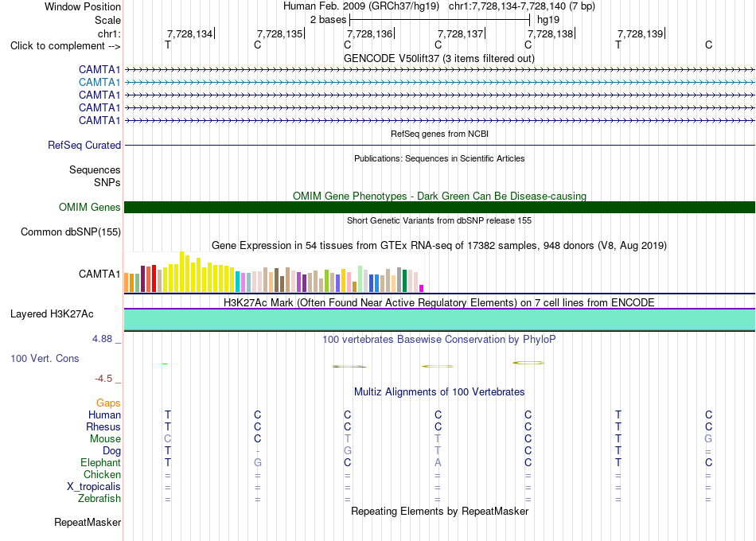The height and width of the screenshot is (541, 756).
Task: Click the 4.88 PhyloP upper scale value
Action: pos(102,339)
